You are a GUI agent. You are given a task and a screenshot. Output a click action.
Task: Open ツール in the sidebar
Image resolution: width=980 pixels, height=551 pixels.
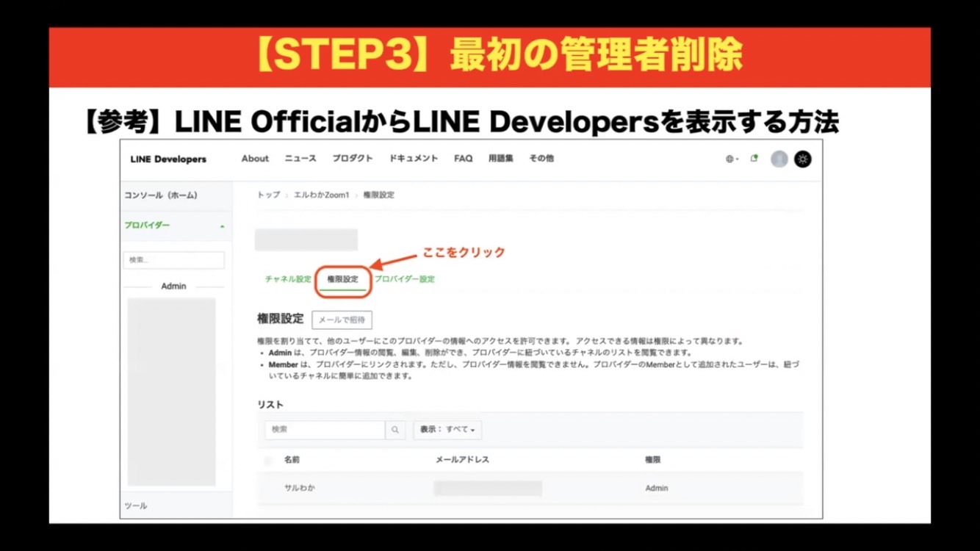(x=136, y=506)
